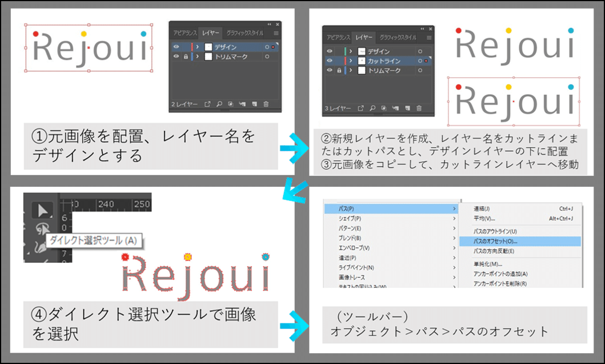Viewport: 605px width, 364px height.
Task: Click the create new sublayer icon
Action: click(395, 108)
